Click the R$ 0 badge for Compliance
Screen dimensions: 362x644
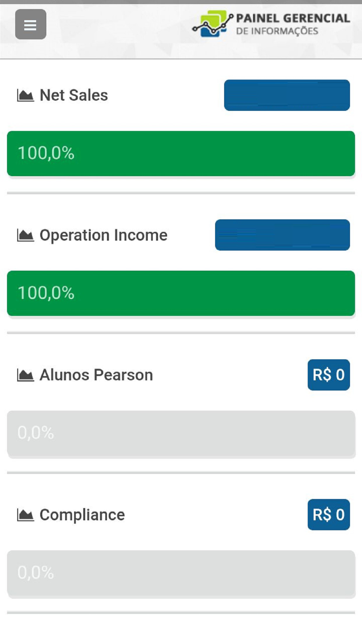click(329, 515)
